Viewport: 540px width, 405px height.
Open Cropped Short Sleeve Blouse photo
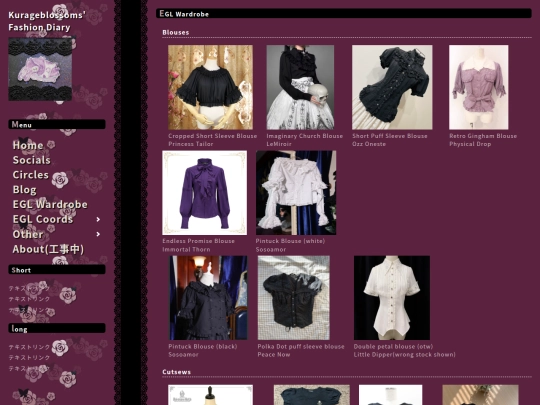tap(210, 87)
